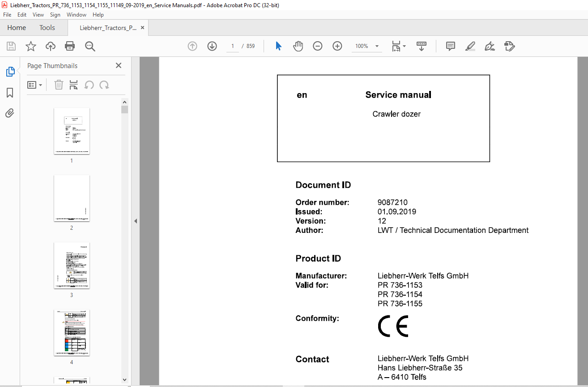
Task: Open the View menu
Action: 38,15
